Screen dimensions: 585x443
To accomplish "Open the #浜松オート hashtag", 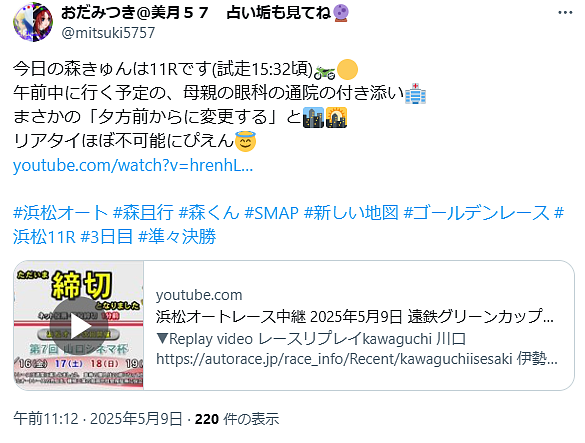I will [x=60, y=213].
